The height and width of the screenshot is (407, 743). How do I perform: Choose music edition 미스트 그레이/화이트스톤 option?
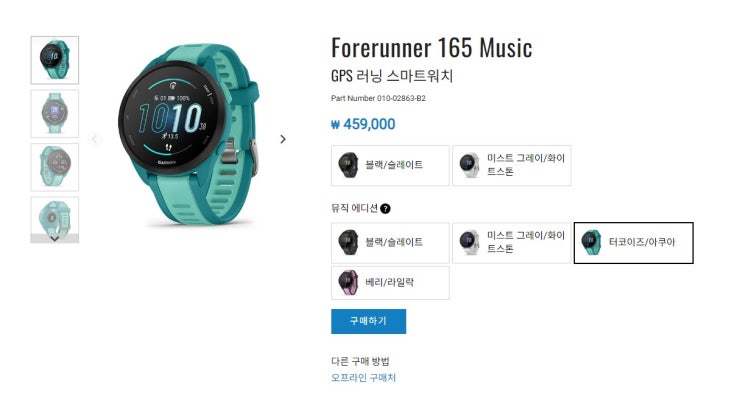pyautogui.click(x=511, y=243)
